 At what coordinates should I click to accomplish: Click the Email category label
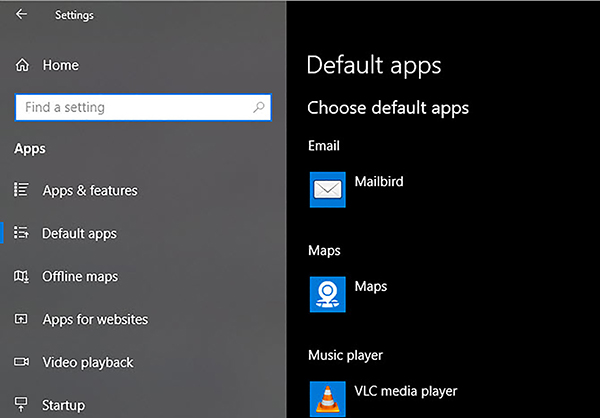[x=324, y=146]
